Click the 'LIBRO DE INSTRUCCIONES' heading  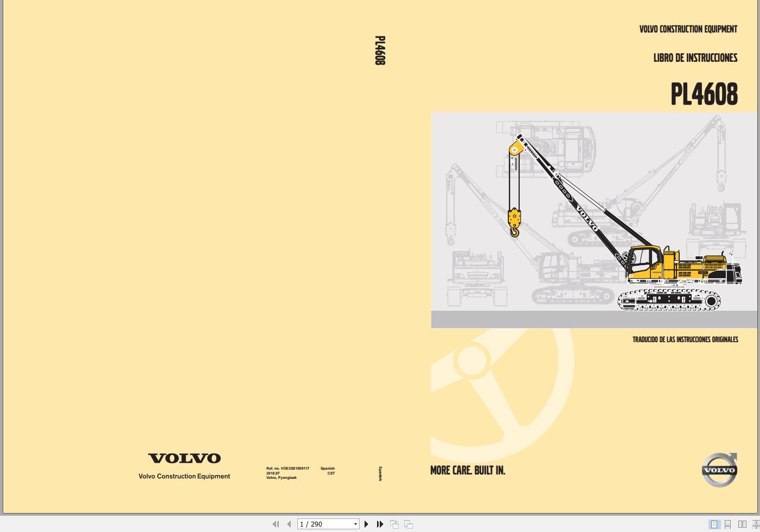(695, 58)
